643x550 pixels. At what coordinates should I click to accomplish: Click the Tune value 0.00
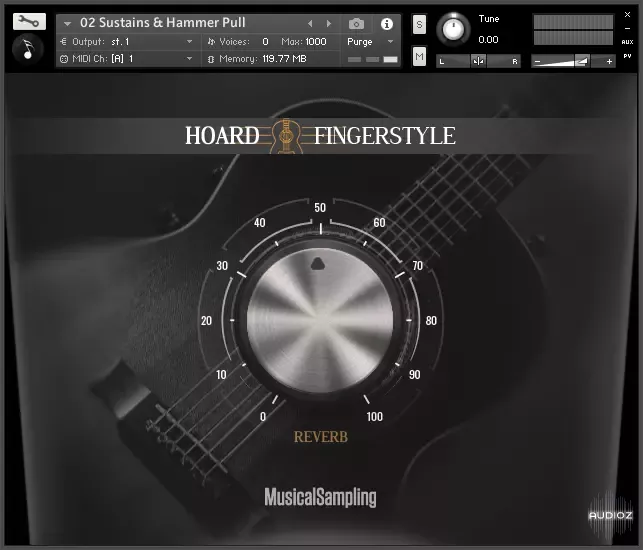[x=488, y=40]
